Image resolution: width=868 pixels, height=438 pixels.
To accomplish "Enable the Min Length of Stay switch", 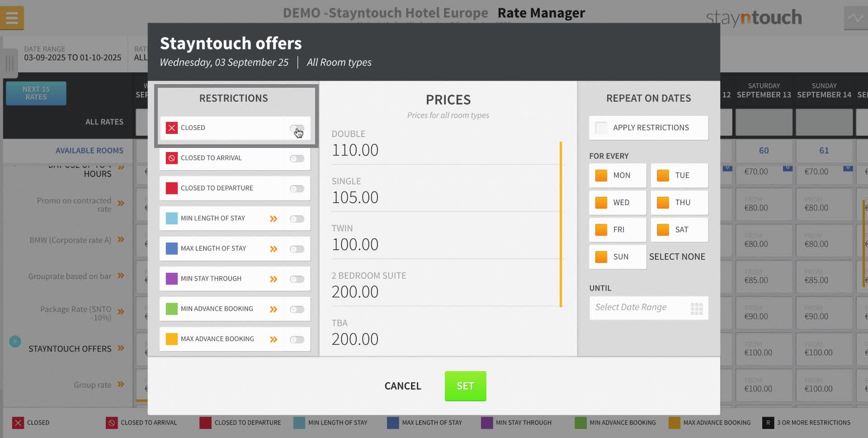I will [x=297, y=219].
